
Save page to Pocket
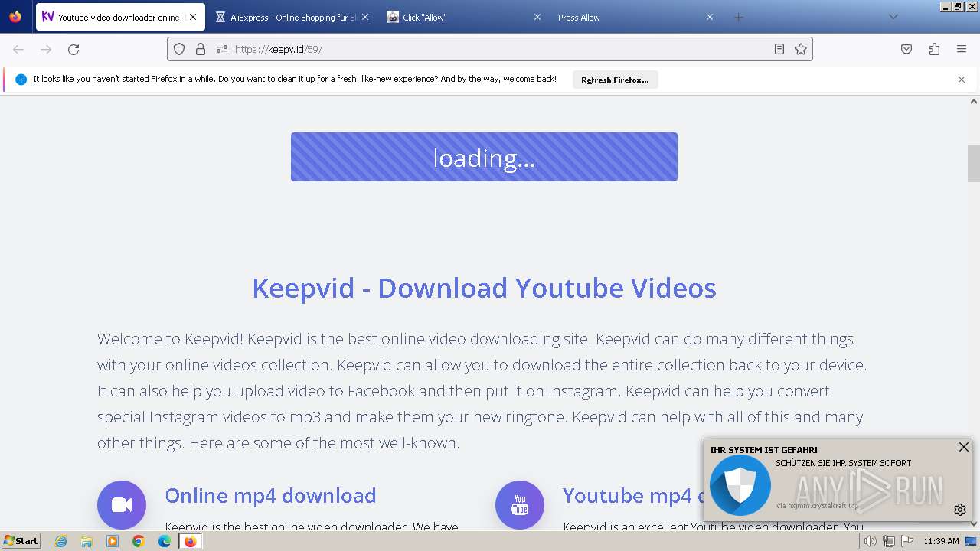click(x=906, y=49)
